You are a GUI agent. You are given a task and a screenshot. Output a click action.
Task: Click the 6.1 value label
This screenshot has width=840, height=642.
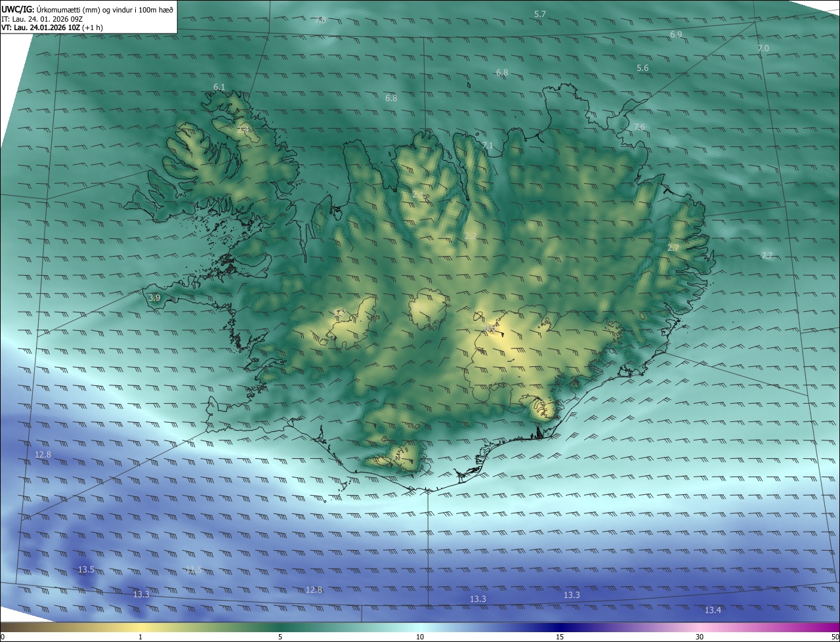(x=219, y=87)
